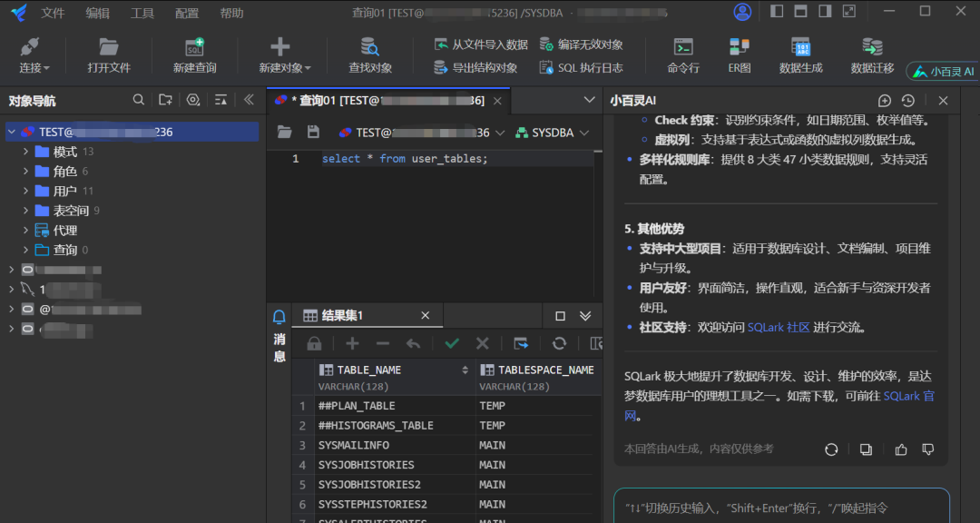Screen dimensions: 980x523
Task: Export the result set icon
Action: 521,343
